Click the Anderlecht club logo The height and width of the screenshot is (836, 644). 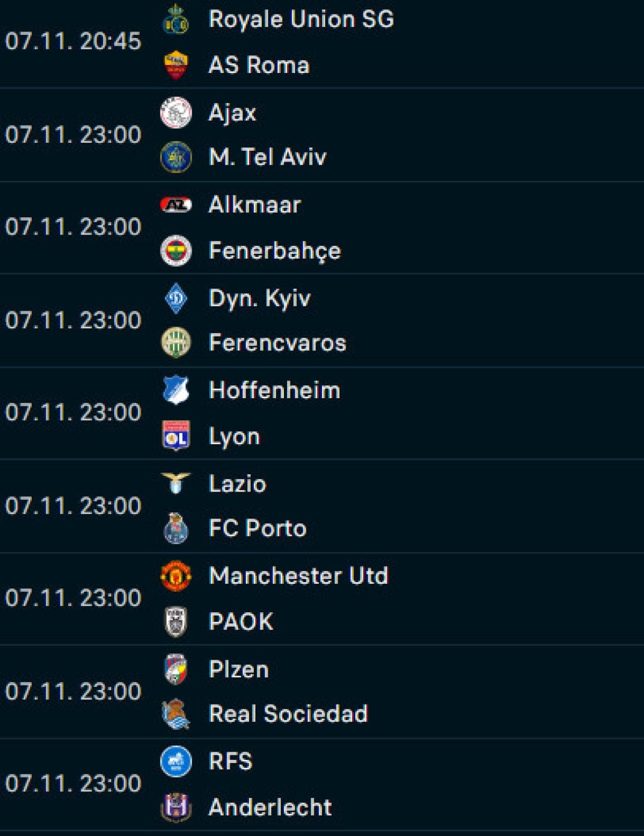click(x=175, y=807)
